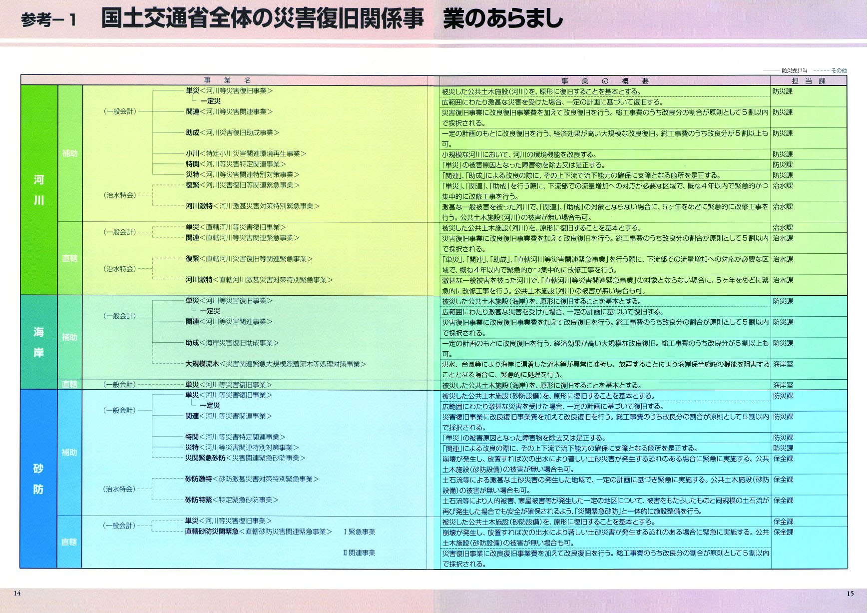Viewport: 868px width, 613px height.
Task: Click 補助 label in the 海岸 section
Action: click(69, 337)
